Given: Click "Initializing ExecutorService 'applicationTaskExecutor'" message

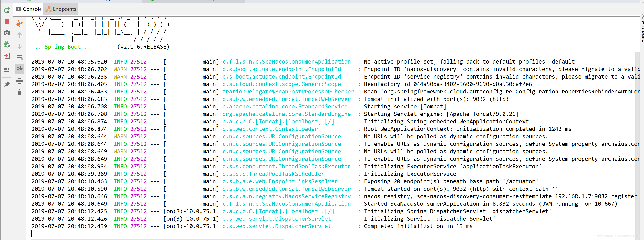Looking at the screenshot, I should [x=453, y=167].
